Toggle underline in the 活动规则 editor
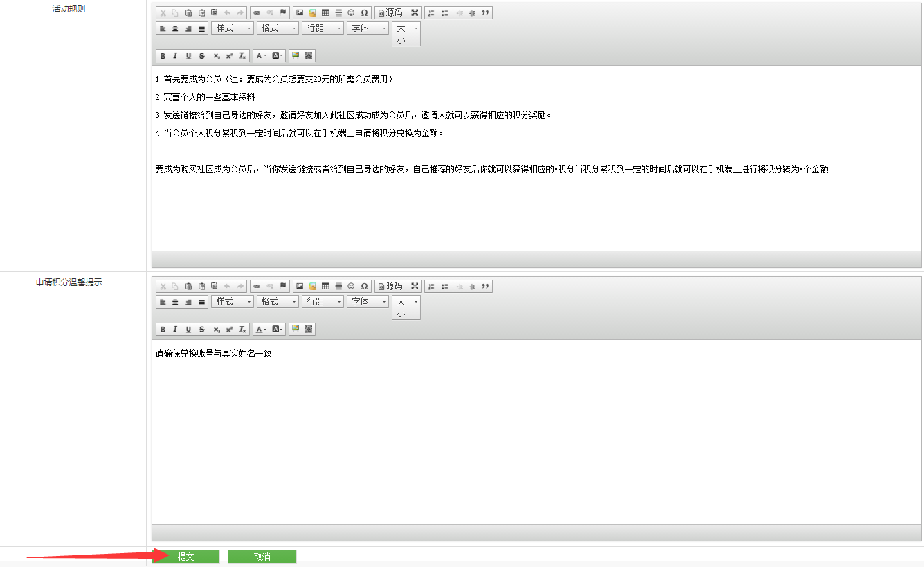This screenshot has width=924, height=567. [188, 56]
